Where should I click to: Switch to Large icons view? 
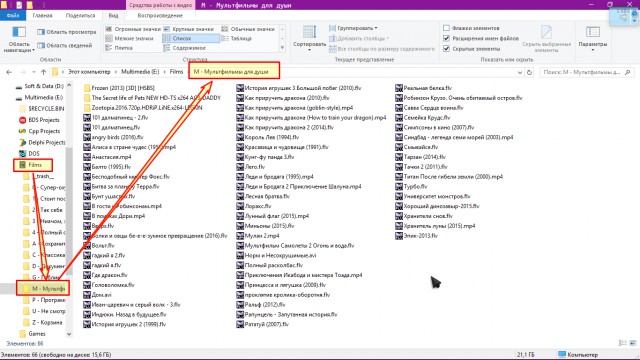point(189,29)
